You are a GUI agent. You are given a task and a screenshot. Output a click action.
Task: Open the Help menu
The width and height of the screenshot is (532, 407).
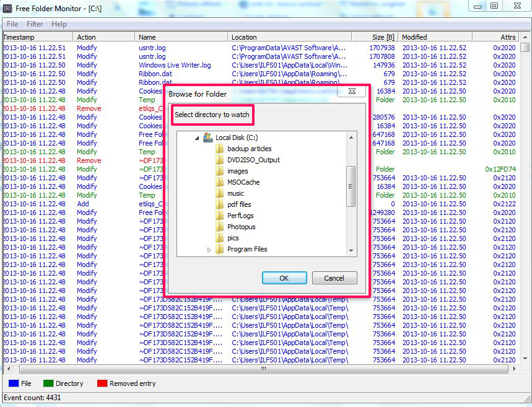coord(59,24)
